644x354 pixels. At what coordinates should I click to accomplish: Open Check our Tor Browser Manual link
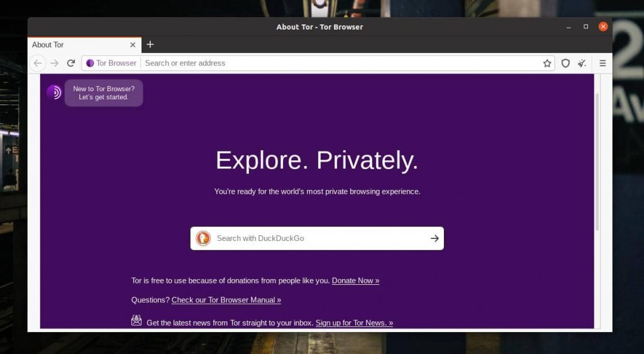(226, 300)
